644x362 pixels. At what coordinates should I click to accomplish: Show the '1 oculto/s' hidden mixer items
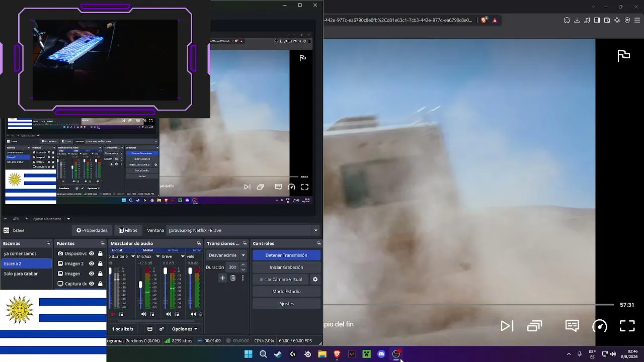click(123, 329)
